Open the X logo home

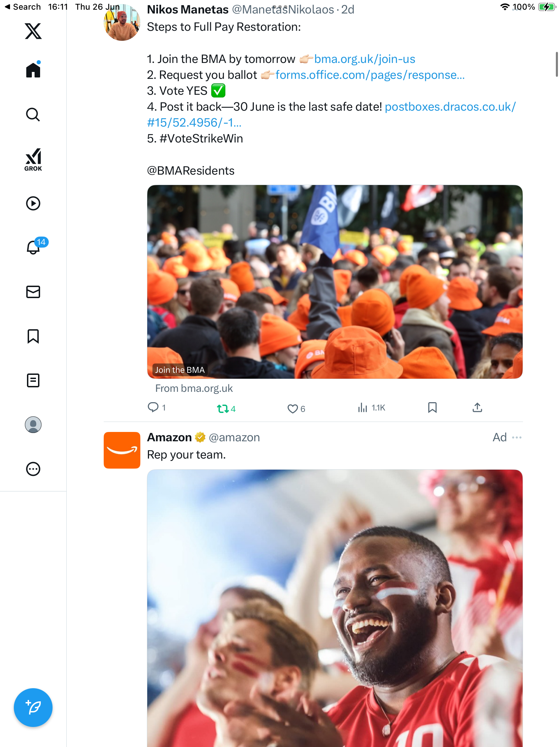[x=33, y=31]
